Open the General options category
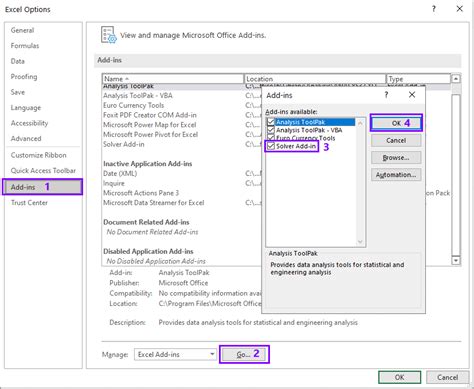This screenshot has width=474, height=389. 22,30
